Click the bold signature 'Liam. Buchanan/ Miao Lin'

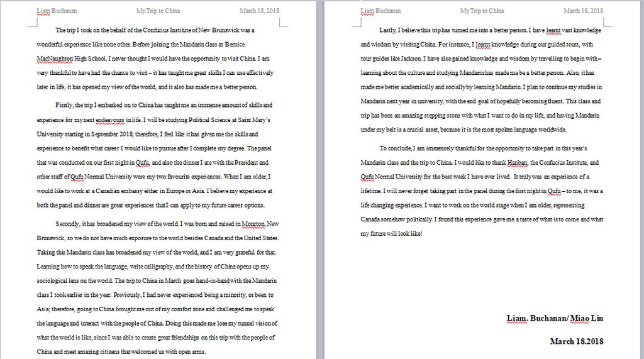pyautogui.click(x=555, y=318)
